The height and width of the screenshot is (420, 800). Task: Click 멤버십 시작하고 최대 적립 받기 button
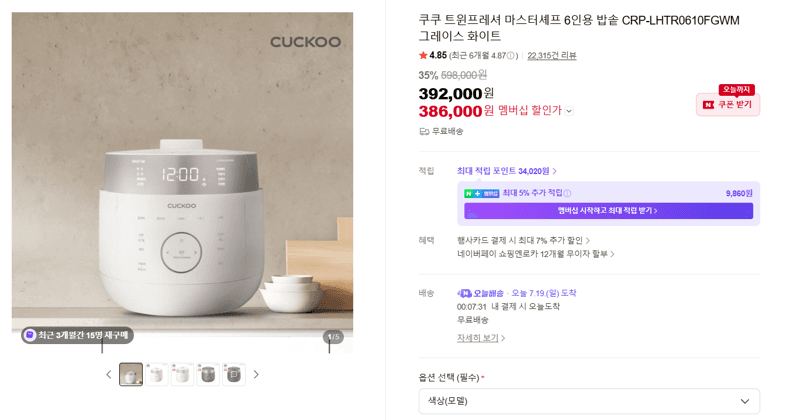(x=608, y=210)
